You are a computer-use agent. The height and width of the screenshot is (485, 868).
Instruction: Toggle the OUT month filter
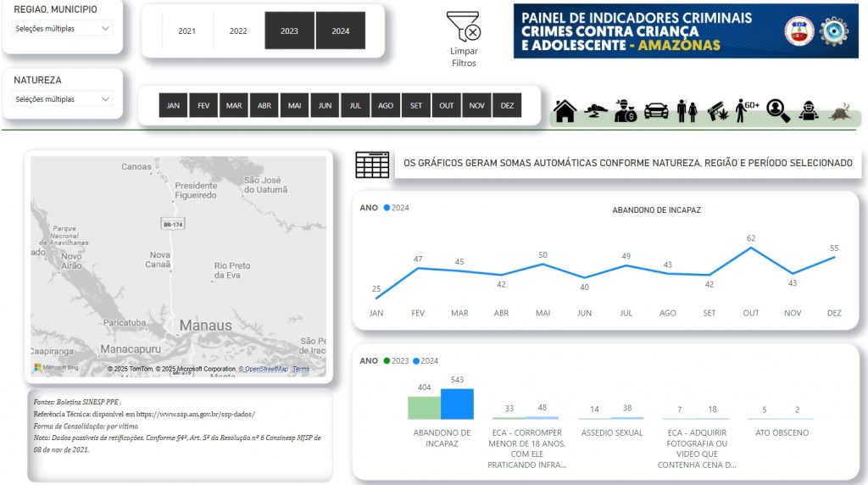tap(447, 106)
